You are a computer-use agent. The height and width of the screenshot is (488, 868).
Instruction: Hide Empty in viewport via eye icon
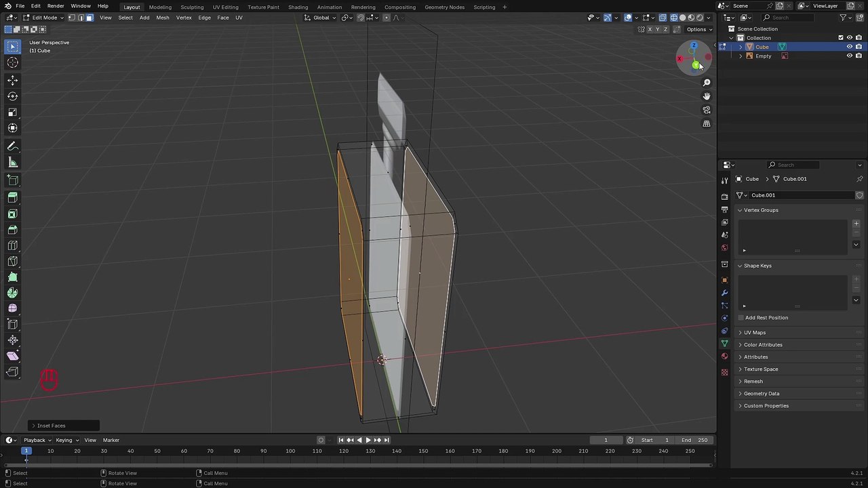(x=849, y=56)
